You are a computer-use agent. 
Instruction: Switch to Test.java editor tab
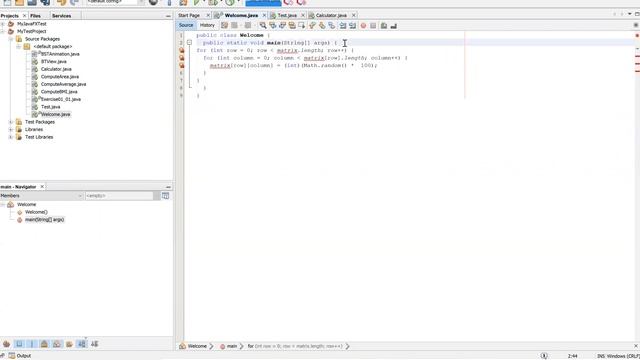click(x=287, y=15)
